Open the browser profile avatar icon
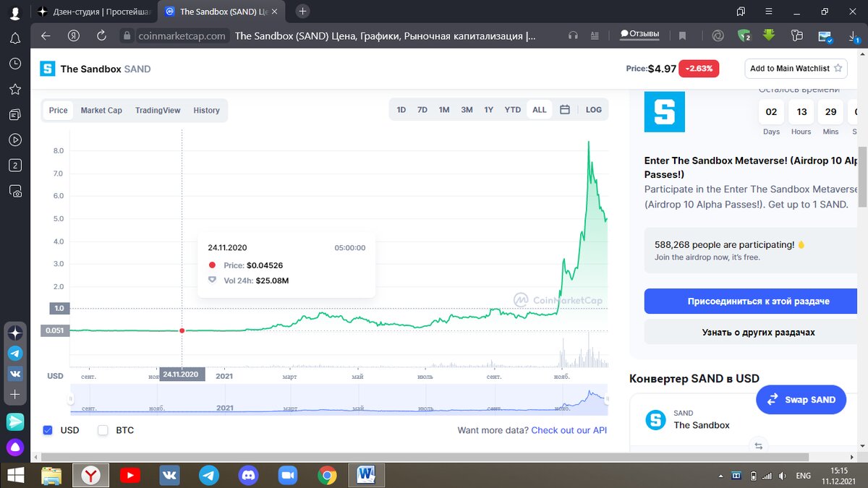868x488 pixels. (x=14, y=12)
